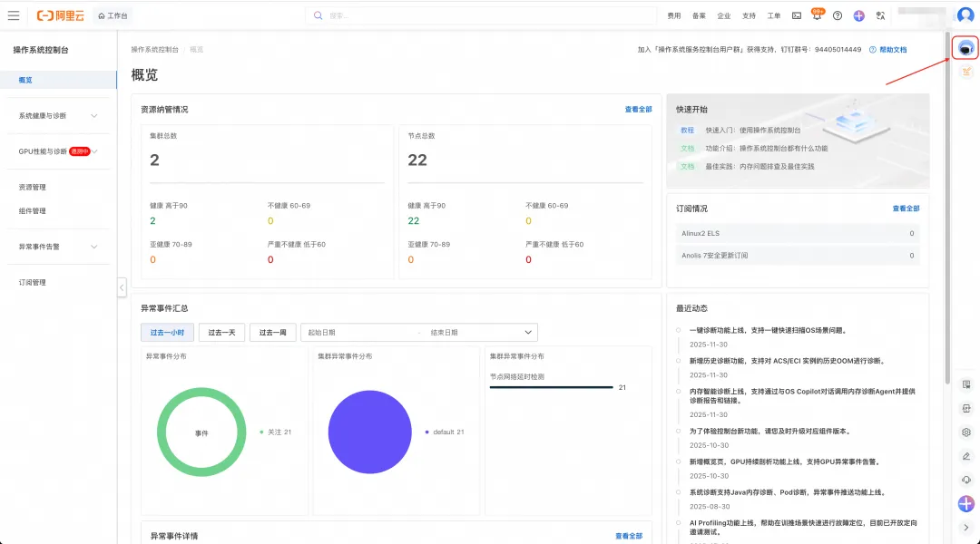This screenshot has width=980, height=544.
Task: Open the notifications bell with 99+ badge
Action: click(x=817, y=15)
